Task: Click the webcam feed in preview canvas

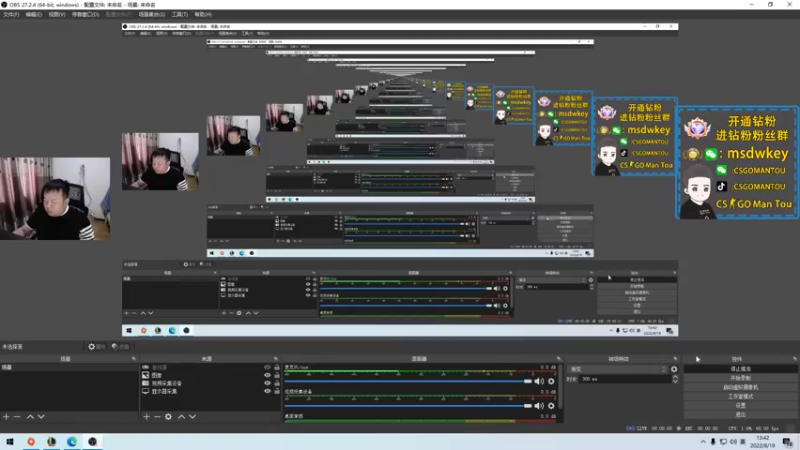Action: 55,198
